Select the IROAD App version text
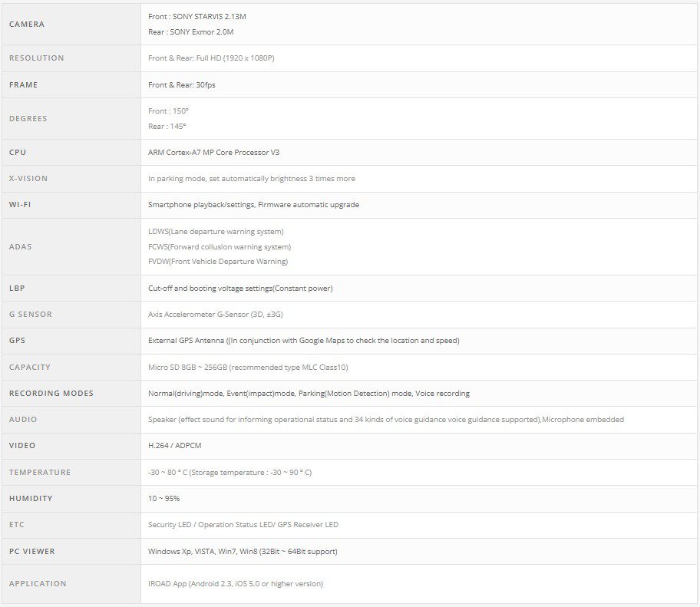The height and width of the screenshot is (607, 700). [235, 583]
